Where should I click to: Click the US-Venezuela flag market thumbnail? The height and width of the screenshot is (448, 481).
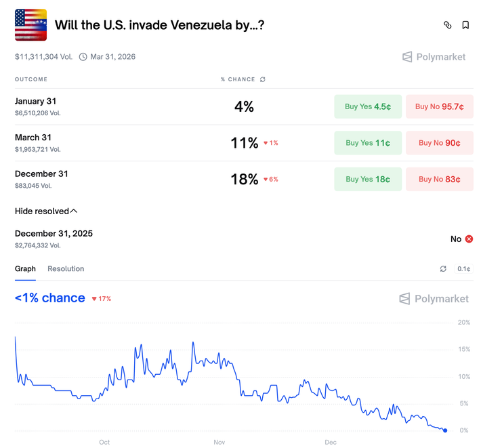30,25
